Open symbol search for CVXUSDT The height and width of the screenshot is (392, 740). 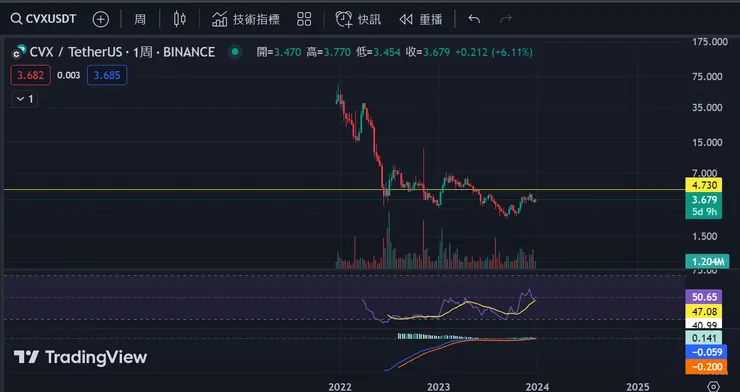click(x=43, y=19)
